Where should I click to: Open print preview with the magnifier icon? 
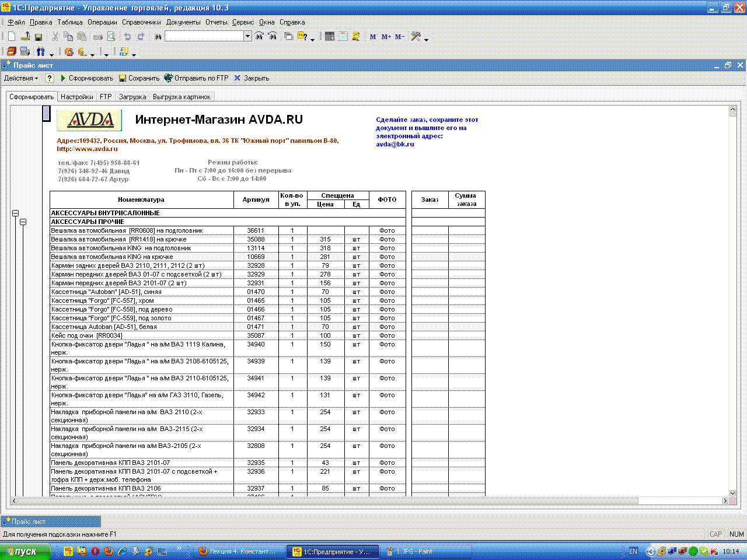[x=111, y=36]
